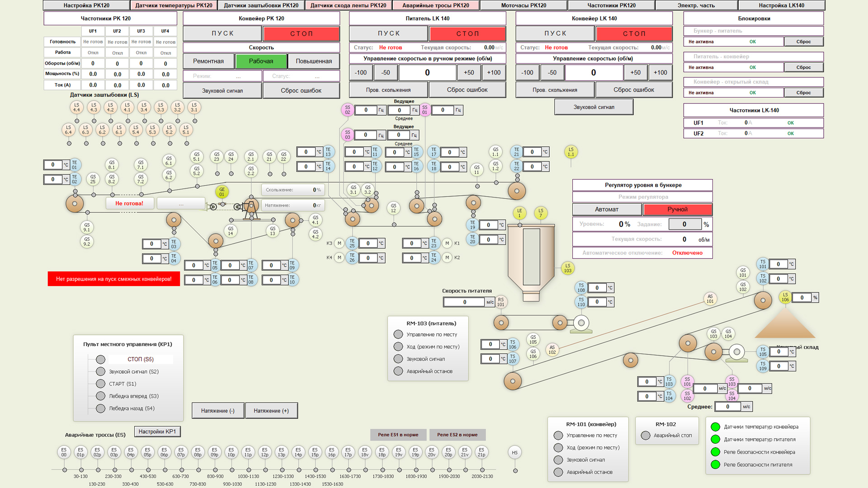The height and width of the screenshot is (488, 868).
Task: Click the SS 03 pink speed sensor
Action: (347, 135)
